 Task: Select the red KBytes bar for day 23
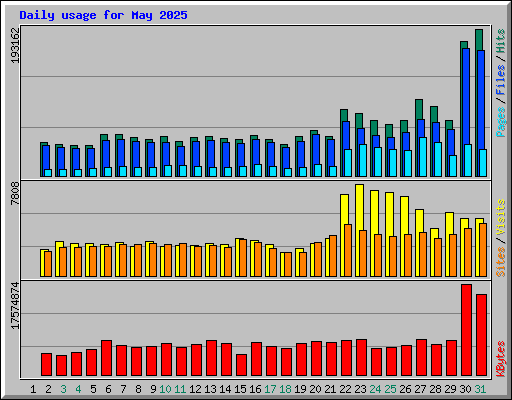point(361,358)
